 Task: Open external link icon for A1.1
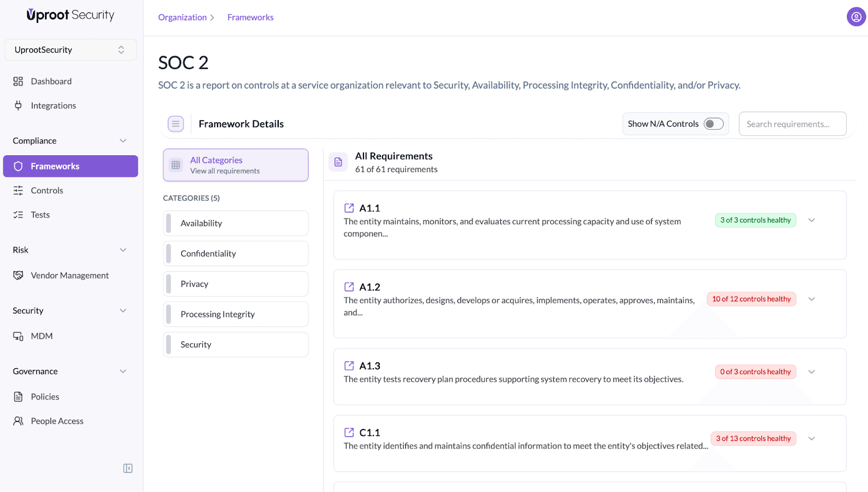pyautogui.click(x=349, y=208)
